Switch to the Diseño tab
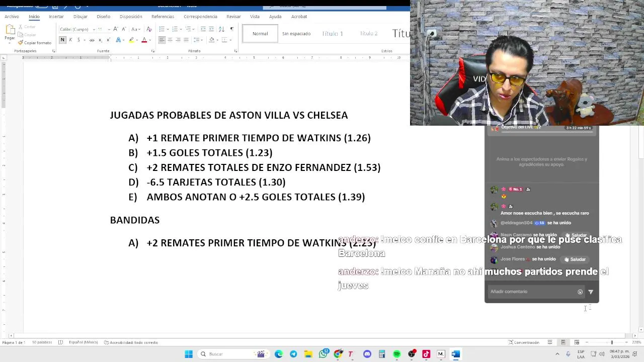 pos(103,17)
